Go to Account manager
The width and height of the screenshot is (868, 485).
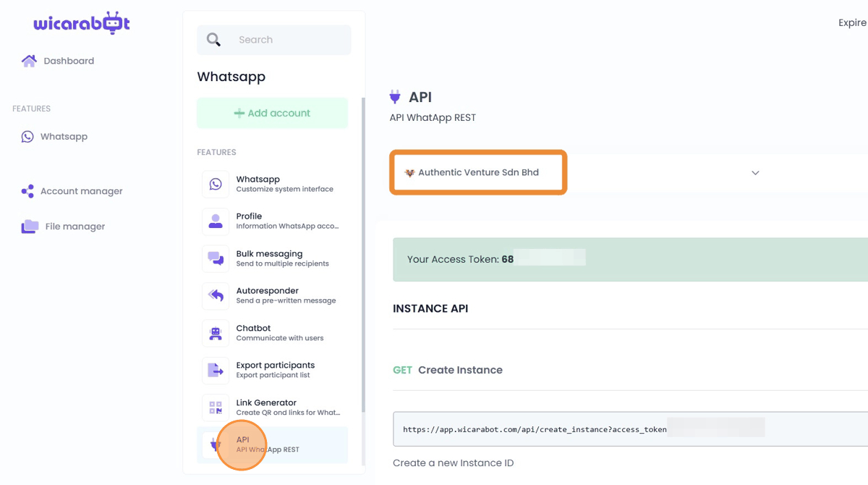(72, 191)
